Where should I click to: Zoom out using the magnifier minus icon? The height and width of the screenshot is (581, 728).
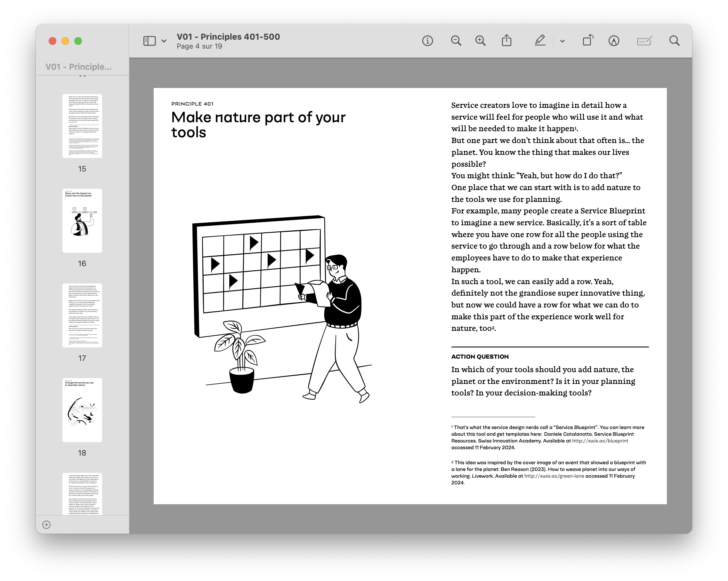pyautogui.click(x=456, y=41)
